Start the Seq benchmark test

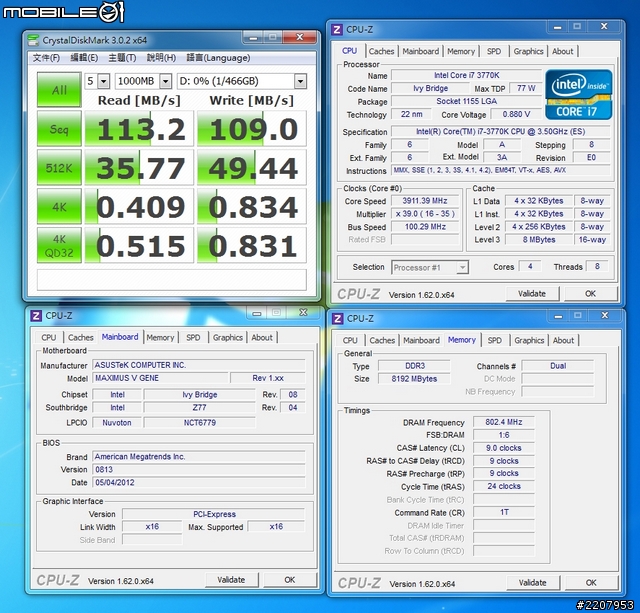tap(59, 129)
